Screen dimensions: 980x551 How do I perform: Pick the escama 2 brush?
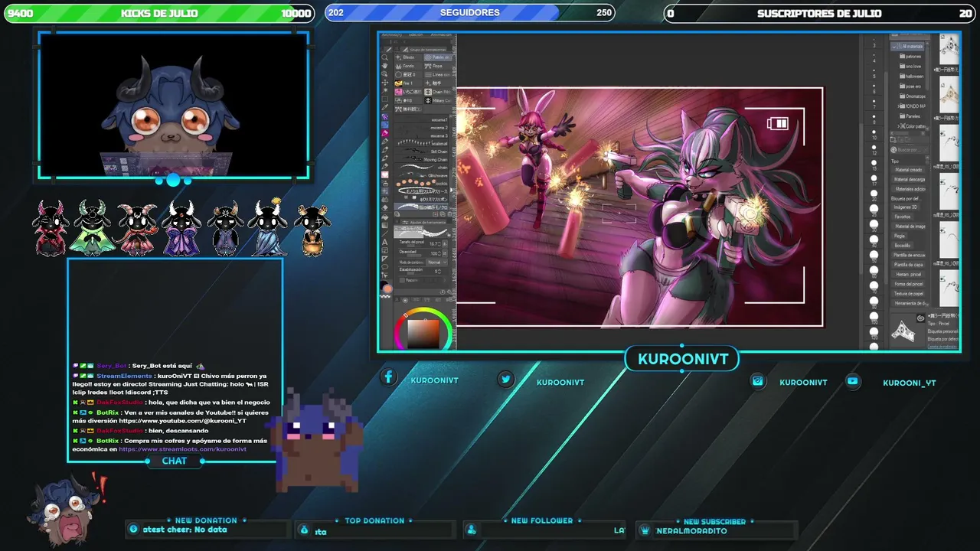422,127
